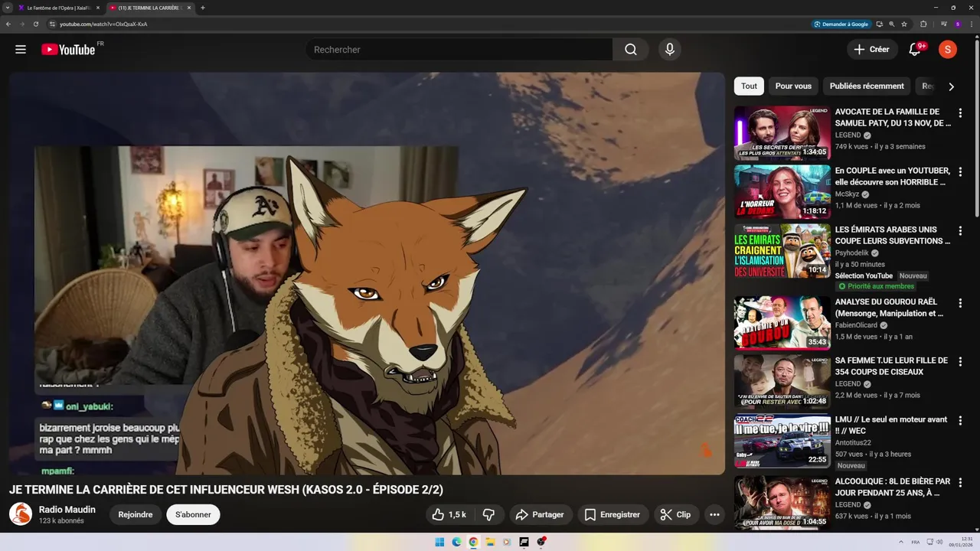Open En COUPLE avec un YOUTUBER thumbnail
The width and height of the screenshot is (980, 551).
[x=782, y=191]
